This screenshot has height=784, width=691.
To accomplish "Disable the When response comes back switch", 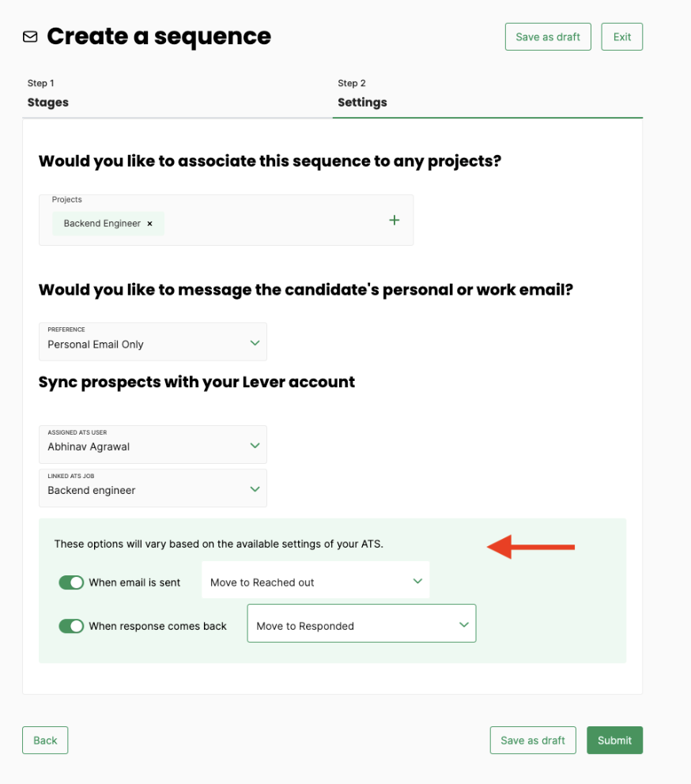I will tap(71, 626).
